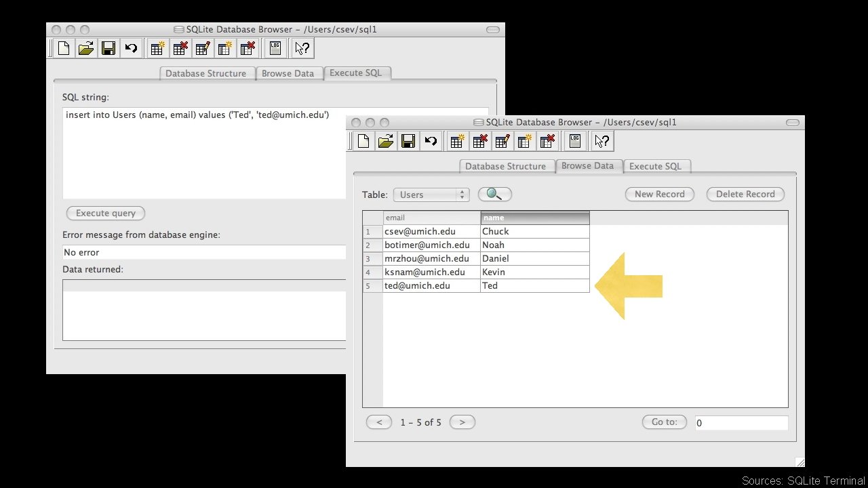Click the Revert Changes undo icon
The height and width of the screenshot is (488, 868).
[x=430, y=140]
